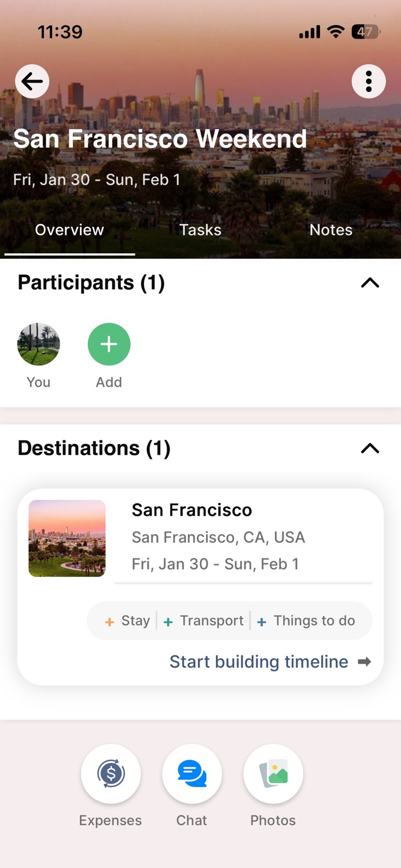Click Start building timeline link
This screenshot has width=401, height=868.
point(259,662)
